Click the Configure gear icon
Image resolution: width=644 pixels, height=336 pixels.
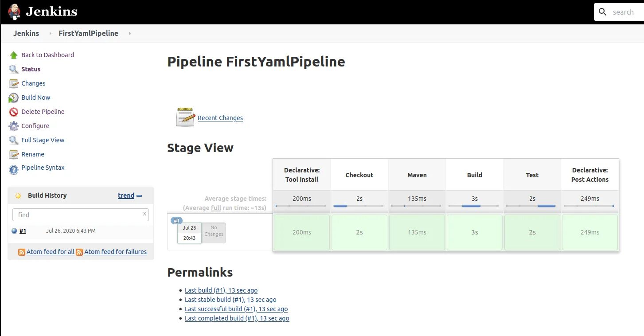14,126
